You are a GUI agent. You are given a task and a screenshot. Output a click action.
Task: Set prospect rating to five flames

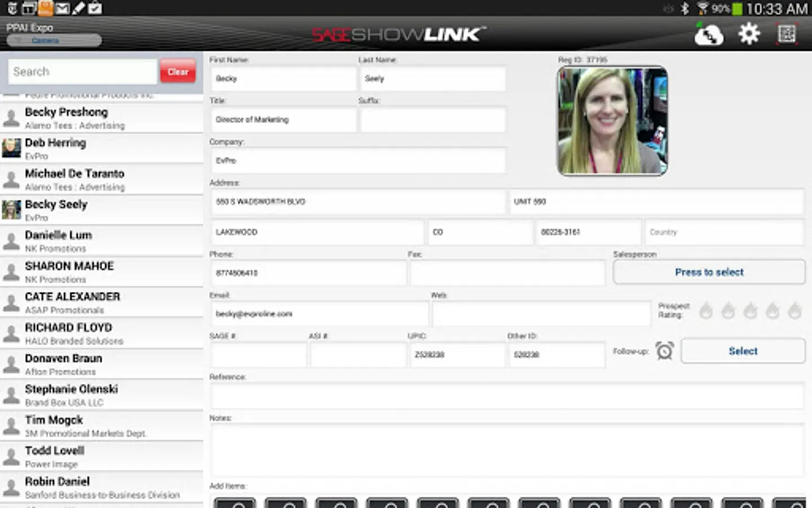[795, 310]
